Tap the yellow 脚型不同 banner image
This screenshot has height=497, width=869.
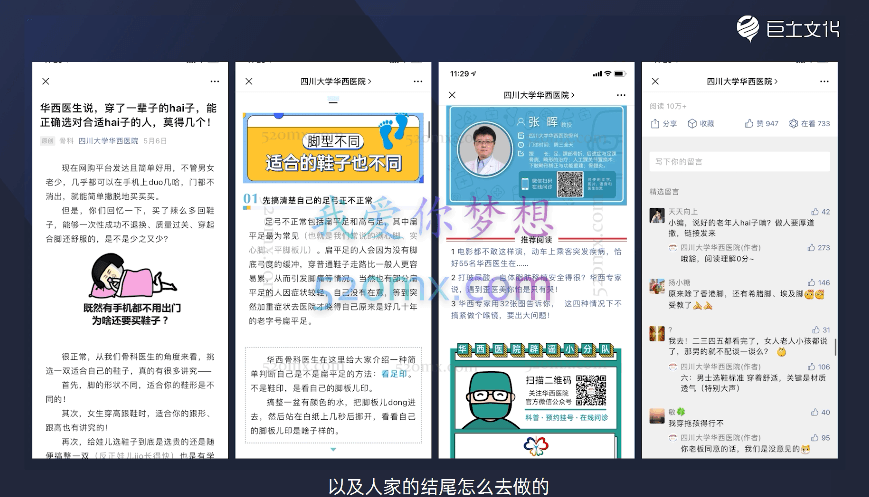[x=333, y=148]
